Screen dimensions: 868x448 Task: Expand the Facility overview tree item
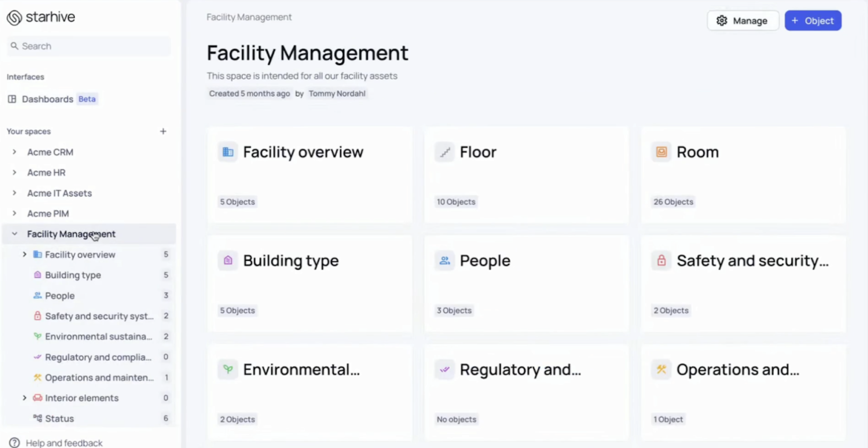tap(24, 254)
